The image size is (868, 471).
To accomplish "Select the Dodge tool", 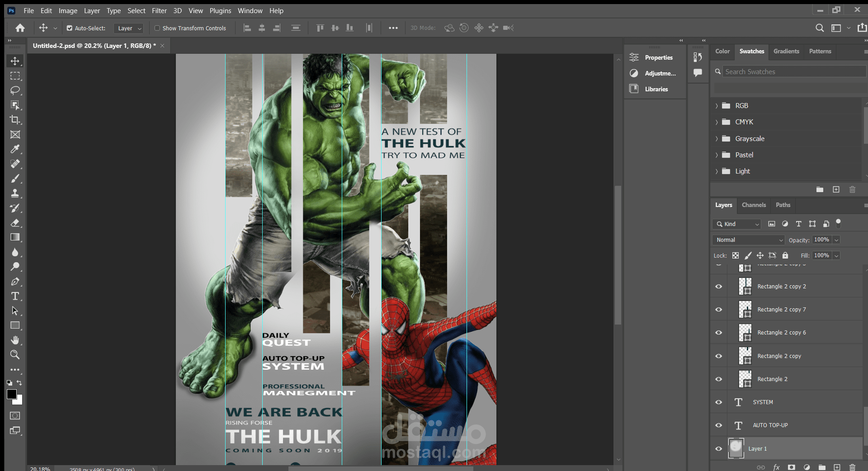I will pyautogui.click(x=15, y=267).
